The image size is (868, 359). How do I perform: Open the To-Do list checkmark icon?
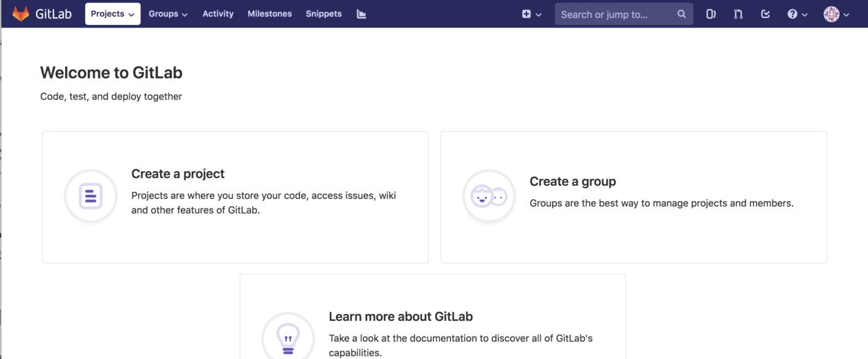(x=765, y=14)
